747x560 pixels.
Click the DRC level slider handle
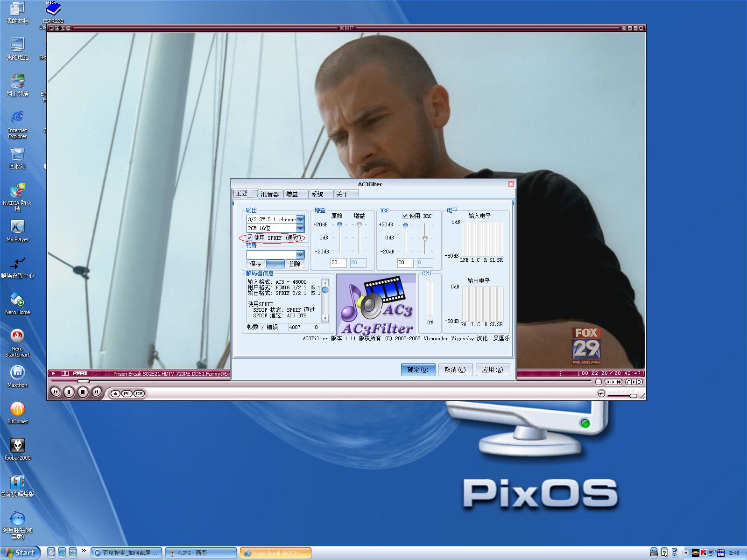click(405, 225)
